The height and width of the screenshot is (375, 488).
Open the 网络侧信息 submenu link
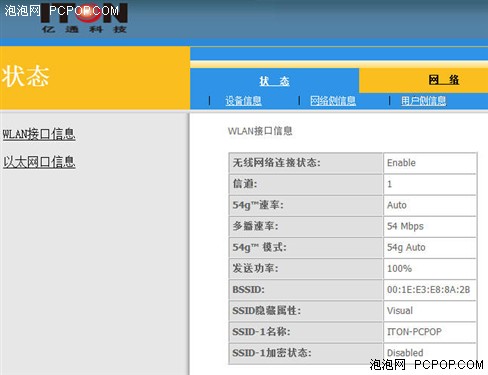click(x=333, y=100)
